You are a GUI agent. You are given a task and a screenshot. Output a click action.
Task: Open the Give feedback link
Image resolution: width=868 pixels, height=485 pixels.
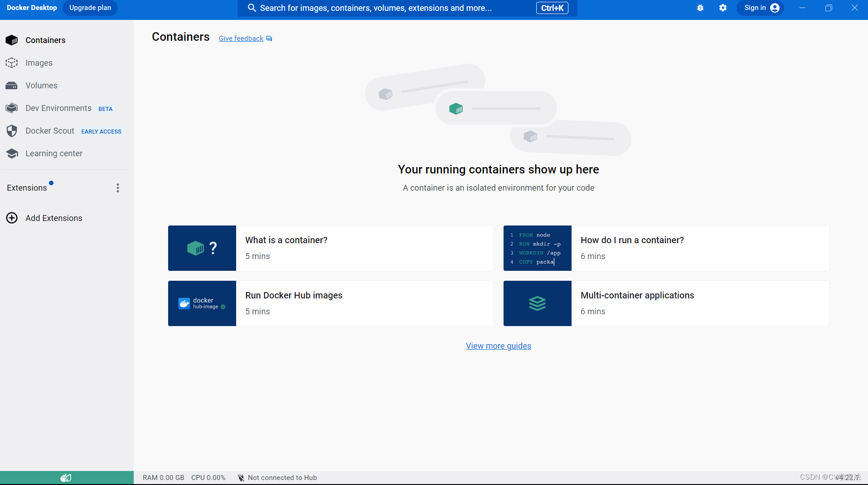[x=241, y=38]
